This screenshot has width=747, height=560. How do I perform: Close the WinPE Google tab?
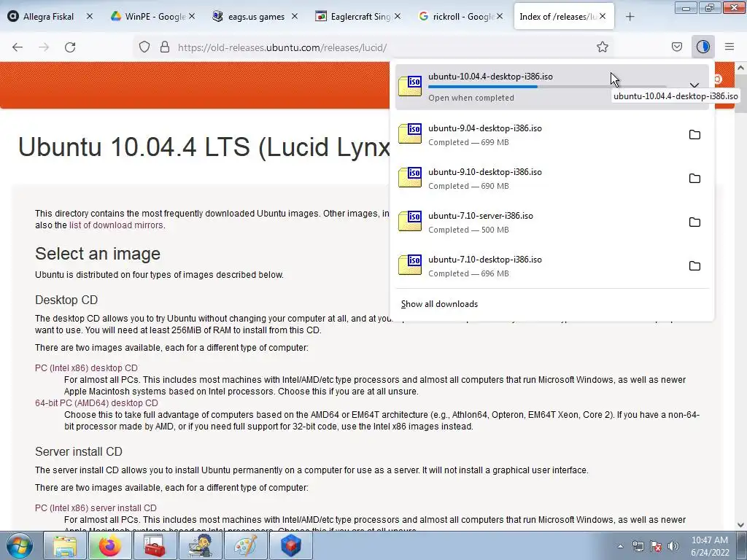pyautogui.click(x=192, y=16)
